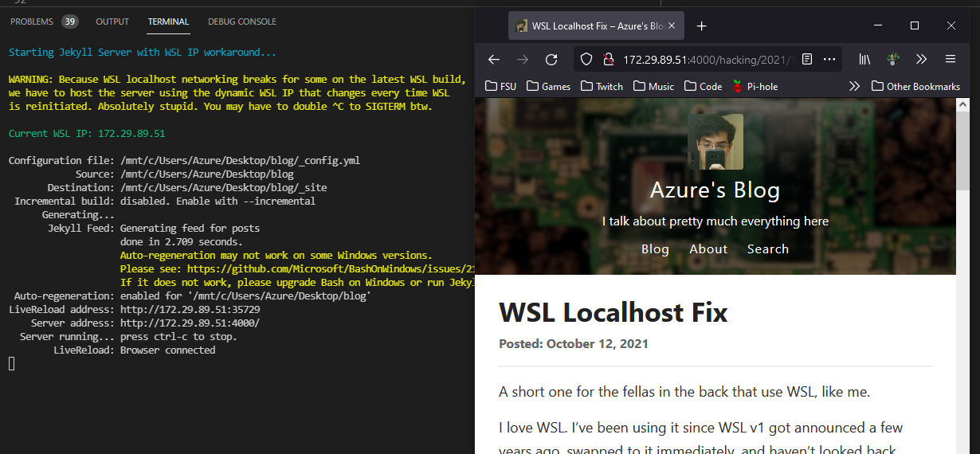This screenshot has height=454, width=980.
Task: Open the Music bookmarks folder
Action: click(x=654, y=86)
